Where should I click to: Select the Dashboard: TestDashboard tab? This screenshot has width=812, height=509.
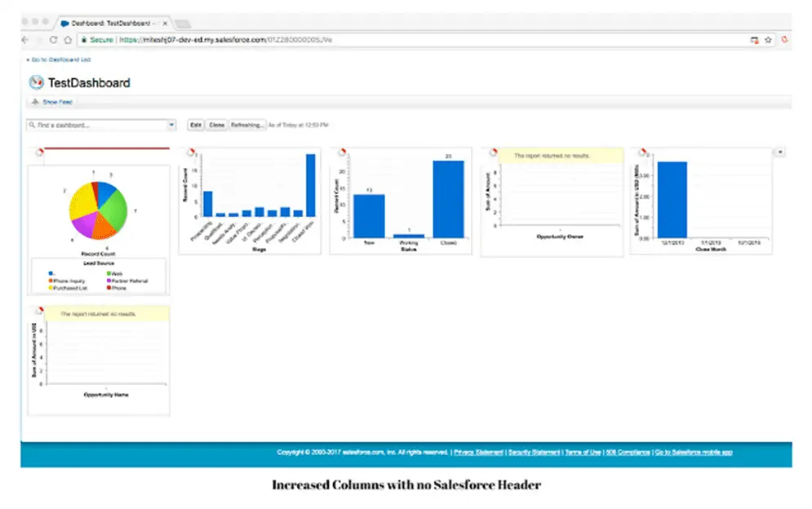(x=113, y=24)
